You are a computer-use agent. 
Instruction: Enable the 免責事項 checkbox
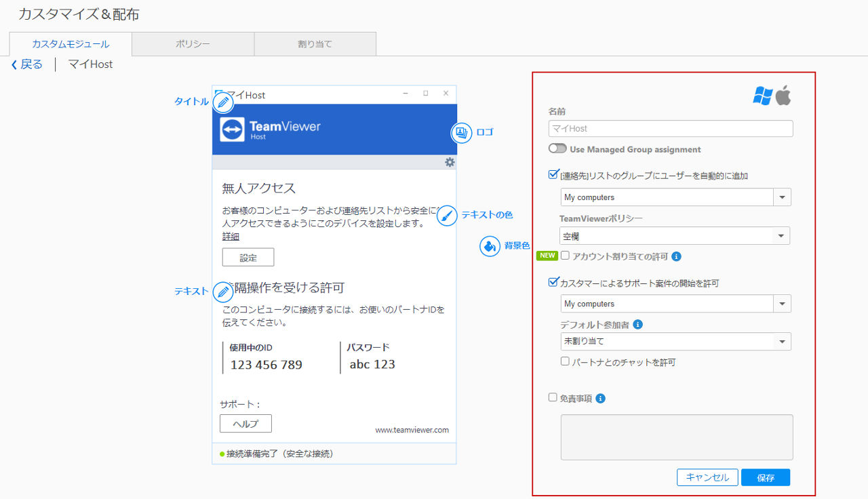pyautogui.click(x=553, y=397)
